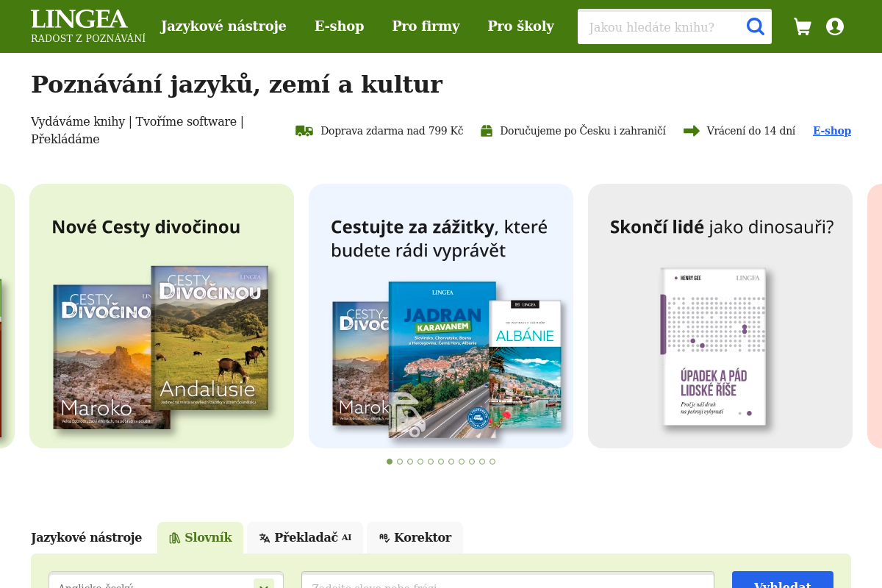Click the Slovník tab books icon
This screenshot has height=588, width=882.
pos(175,538)
